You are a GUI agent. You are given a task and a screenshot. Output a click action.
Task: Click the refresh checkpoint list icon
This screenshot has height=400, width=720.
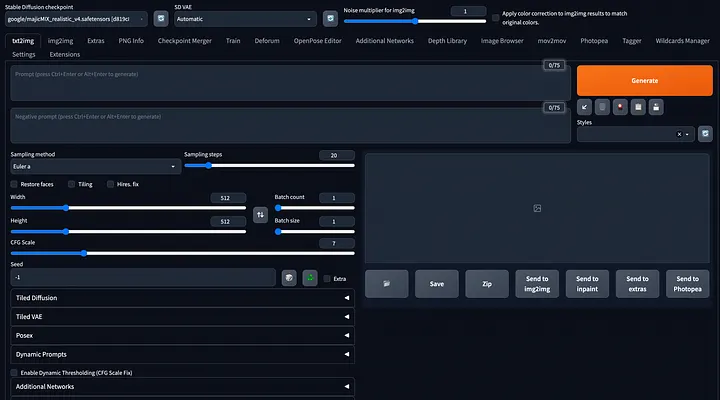(x=161, y=18)
